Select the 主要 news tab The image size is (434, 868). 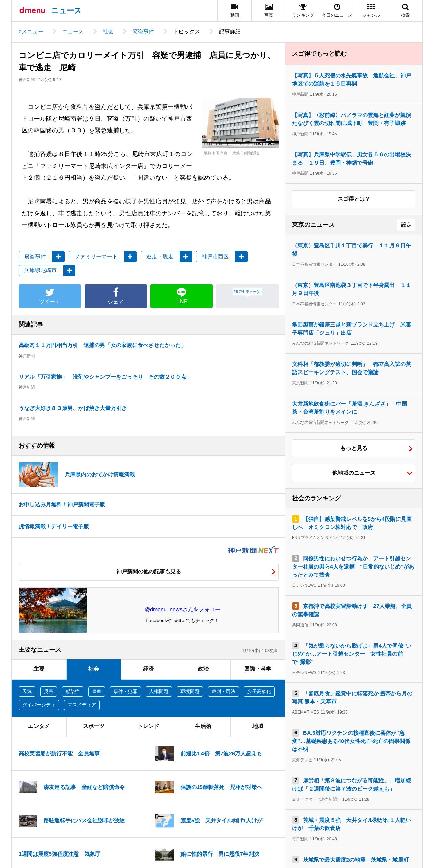click(x=39, y=669)
